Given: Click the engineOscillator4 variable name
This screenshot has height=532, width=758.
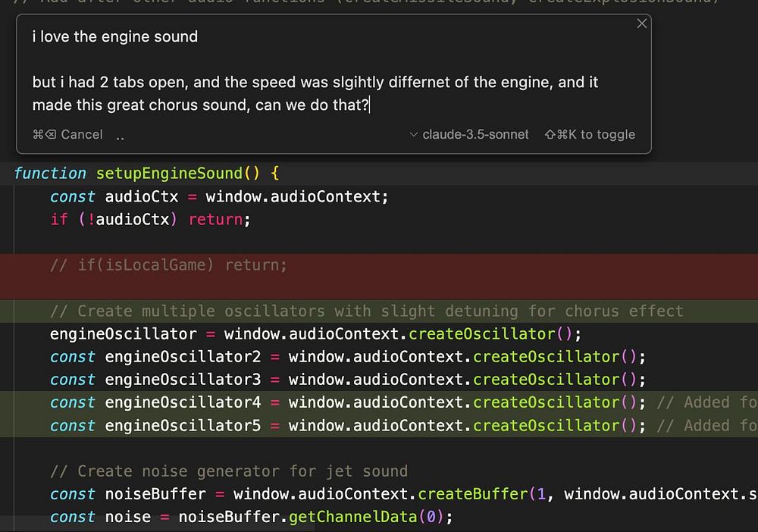Looking at the screenshot, I should click(x=182, y=402).
